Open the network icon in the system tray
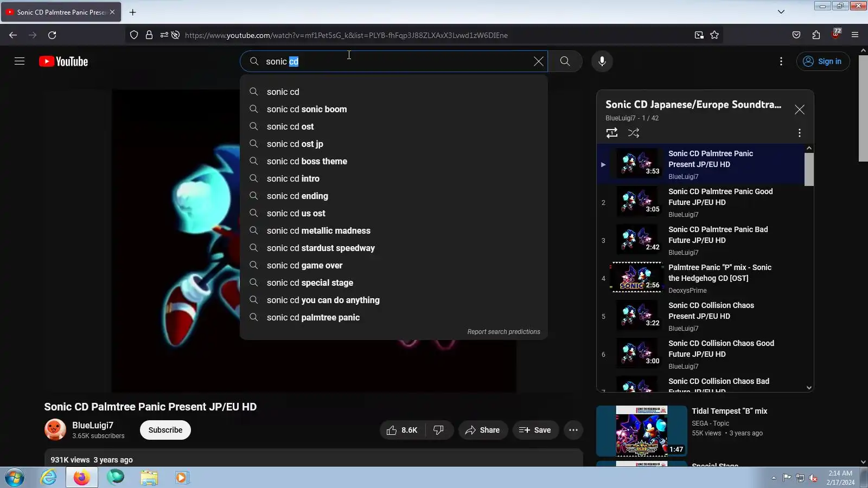The height and width of the screenshot is (488, 868). [800, 478]
